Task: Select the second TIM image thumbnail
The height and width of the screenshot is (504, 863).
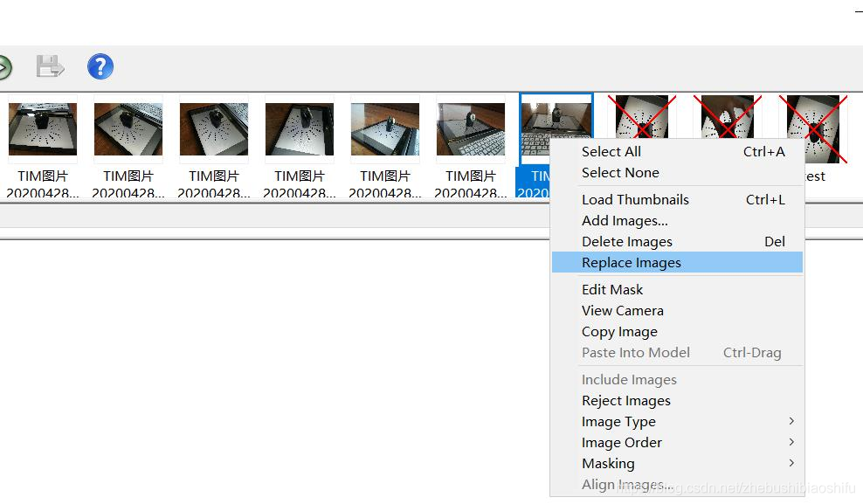Action: pos(128,129)
